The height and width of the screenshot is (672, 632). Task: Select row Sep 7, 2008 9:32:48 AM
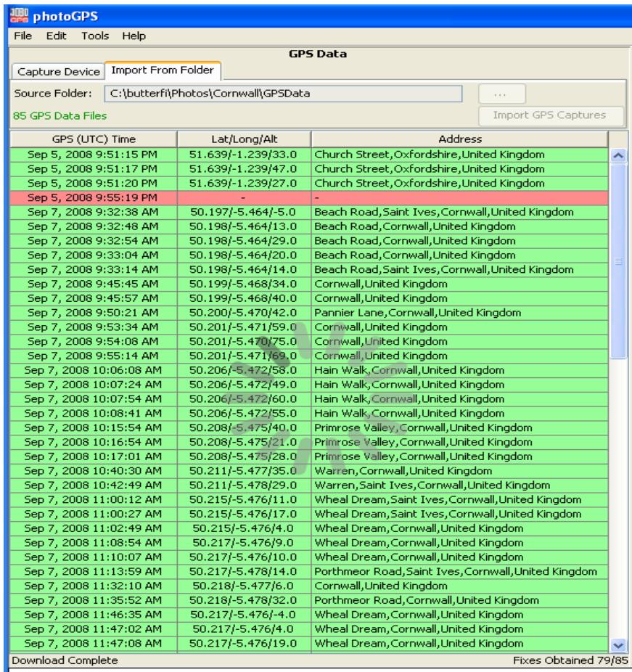[309, 226]
